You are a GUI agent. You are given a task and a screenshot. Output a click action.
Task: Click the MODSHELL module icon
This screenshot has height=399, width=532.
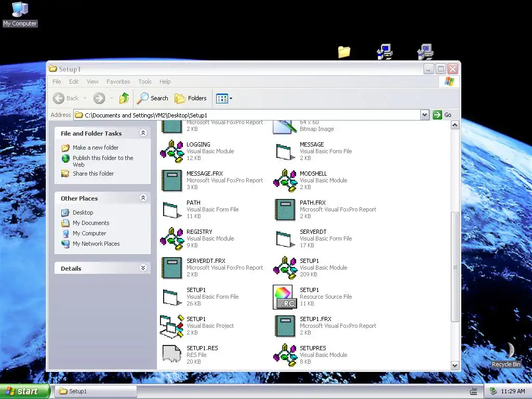point(285,180)
